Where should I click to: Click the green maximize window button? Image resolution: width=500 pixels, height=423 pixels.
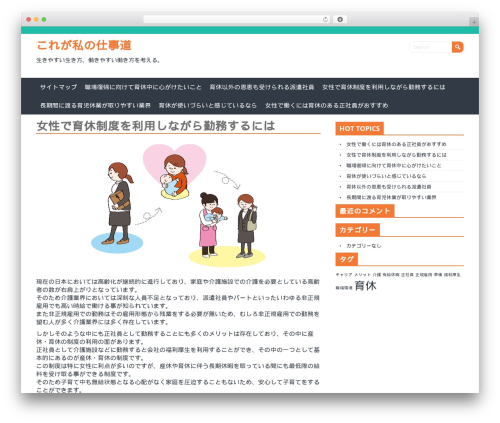tap(44, 19)
